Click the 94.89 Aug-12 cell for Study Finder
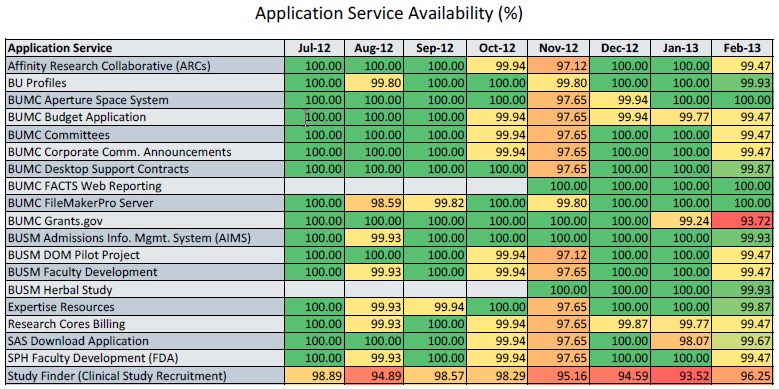 [x=375, y=376]
